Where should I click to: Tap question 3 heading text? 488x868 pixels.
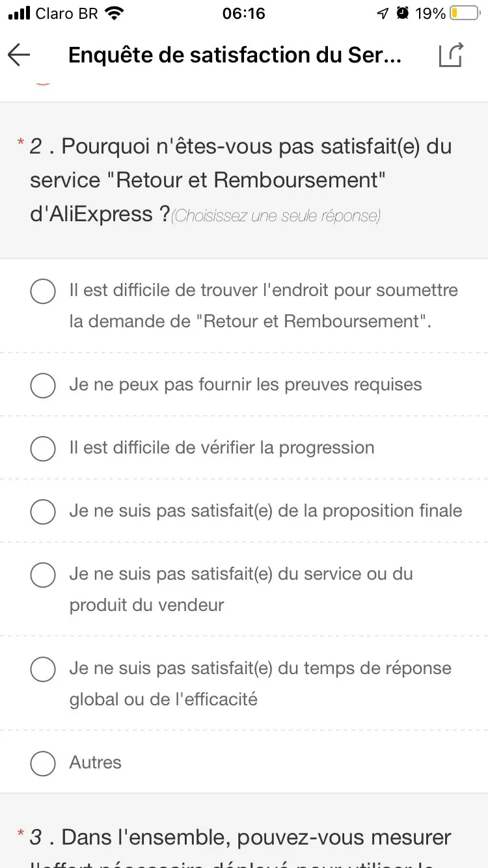click(241, 837)
